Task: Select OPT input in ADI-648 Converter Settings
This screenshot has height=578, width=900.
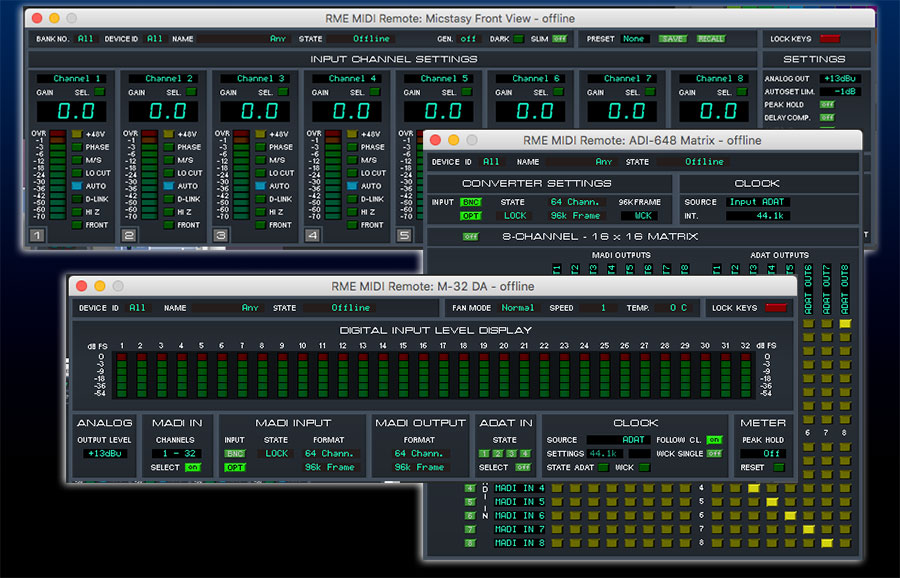Action: [x=470, y=216]
